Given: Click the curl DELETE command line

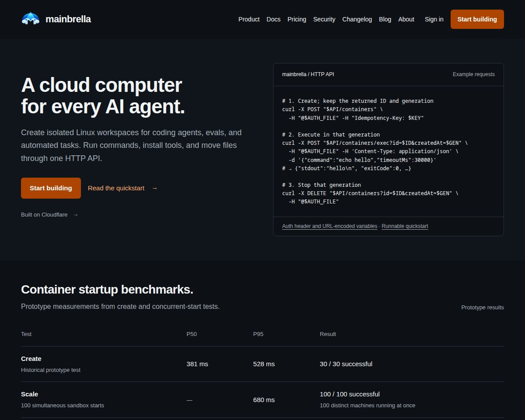Looking at the screenshot, I should (370, 193).
